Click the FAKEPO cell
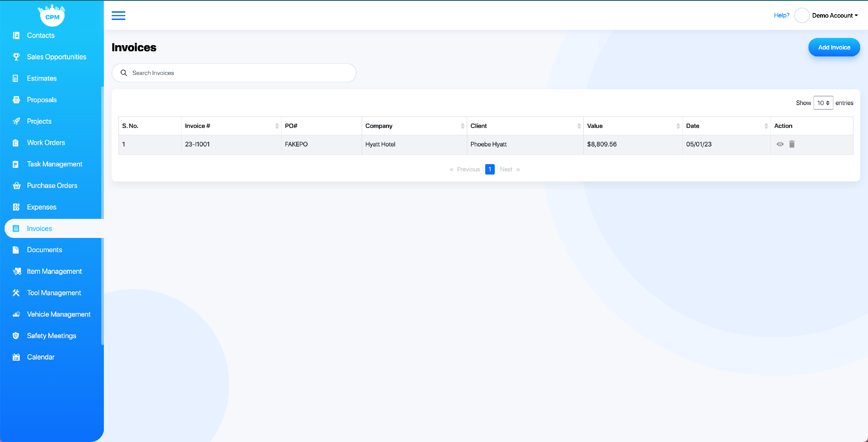Viewport: 868px width, 442px height. [x=321, y=144]
